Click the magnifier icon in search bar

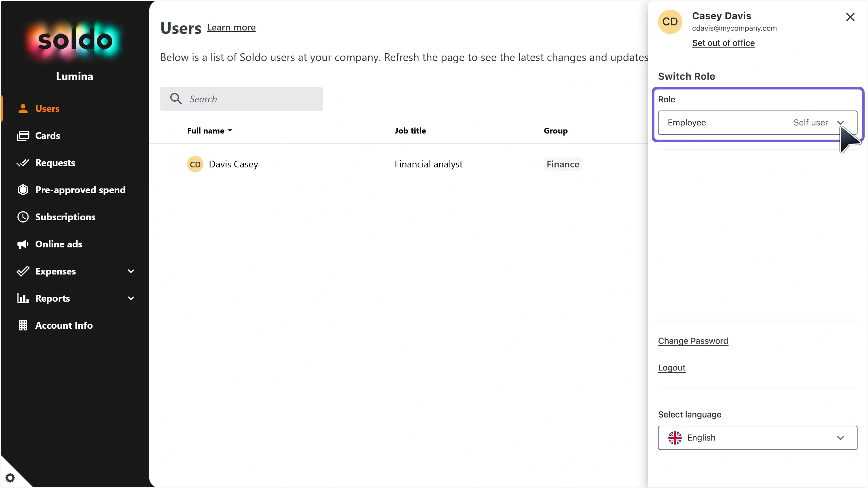tap(176, 99)
